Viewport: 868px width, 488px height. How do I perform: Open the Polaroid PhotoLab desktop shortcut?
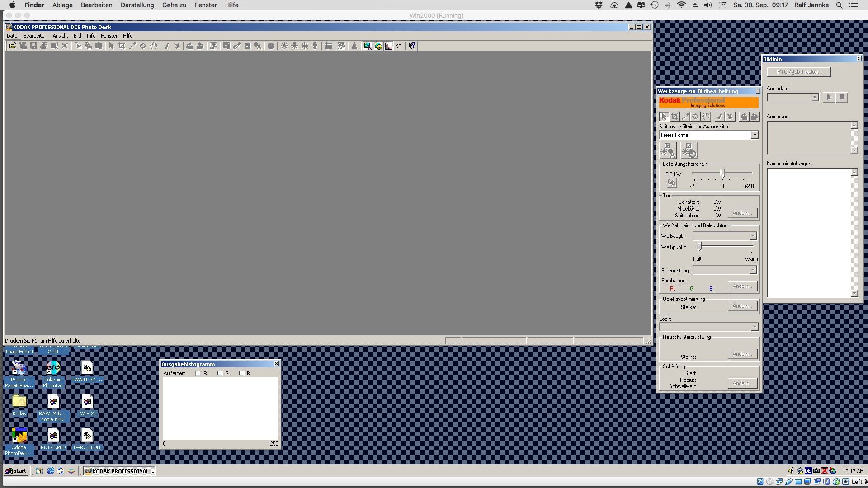point(53,375)
